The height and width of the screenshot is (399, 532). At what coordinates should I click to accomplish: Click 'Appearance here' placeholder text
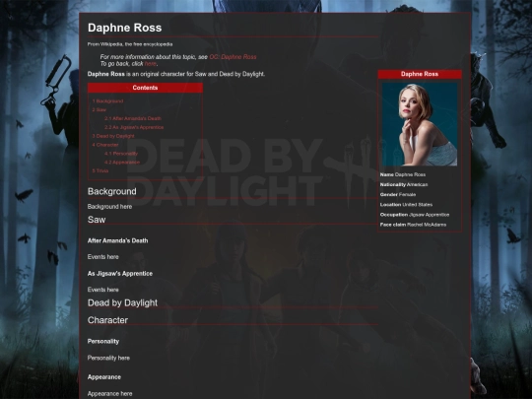(x=110, y=394)
